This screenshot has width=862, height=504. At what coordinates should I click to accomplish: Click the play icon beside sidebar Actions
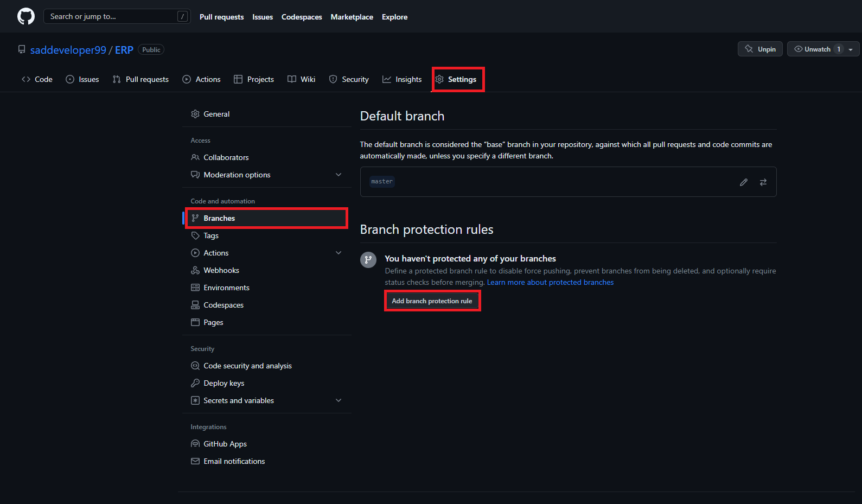coord(195,253)
